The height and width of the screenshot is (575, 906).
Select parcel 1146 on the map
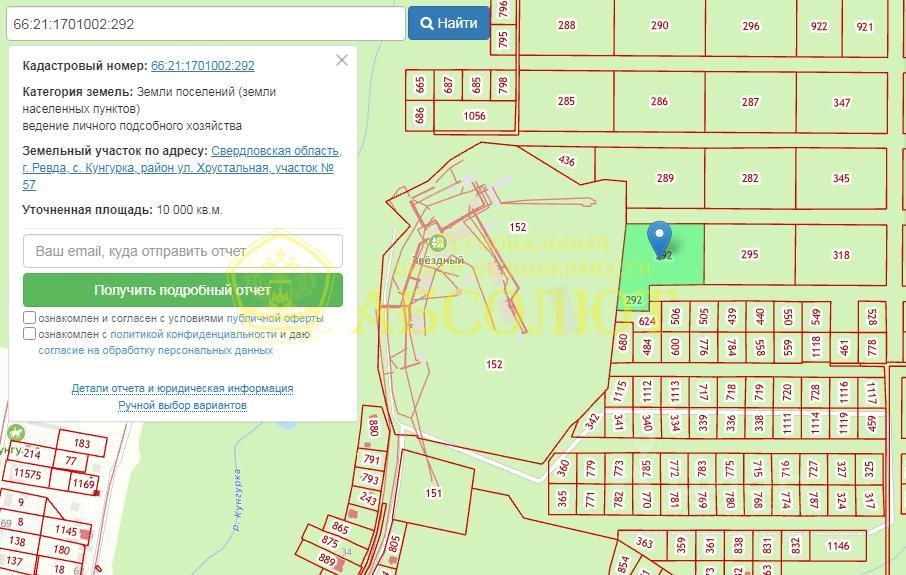[x=838, y=546]
